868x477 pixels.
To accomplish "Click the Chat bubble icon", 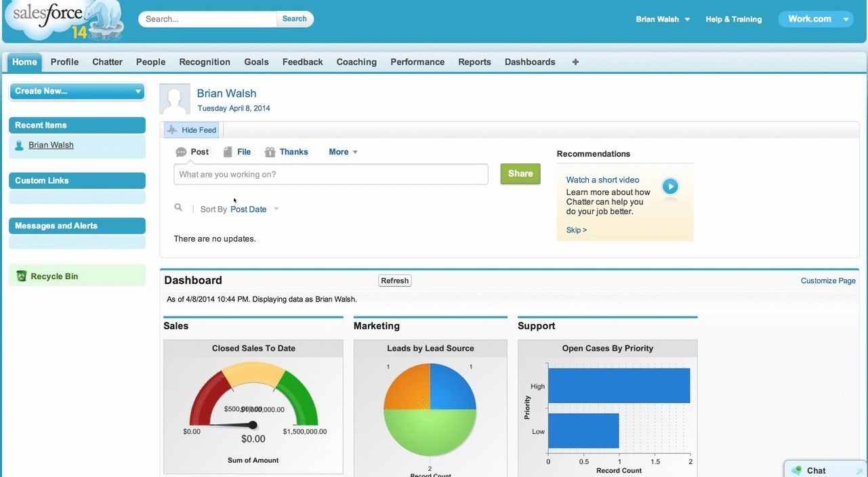I will [796, 470].
